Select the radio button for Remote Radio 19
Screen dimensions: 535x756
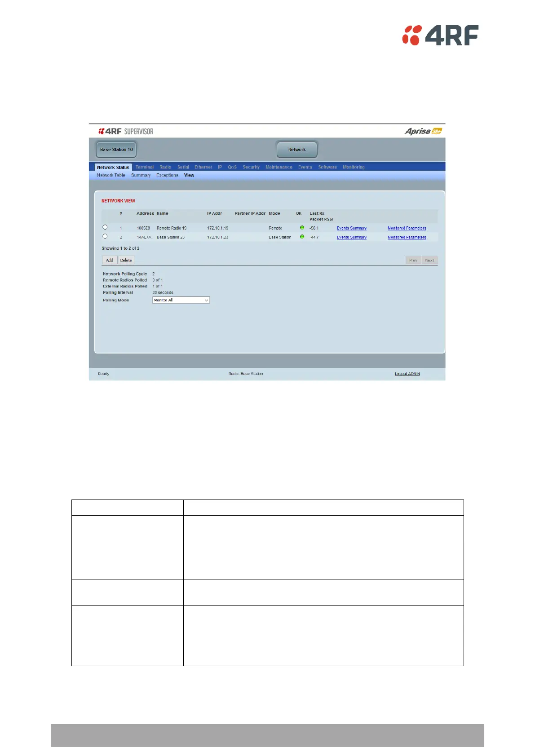point(105,227)
